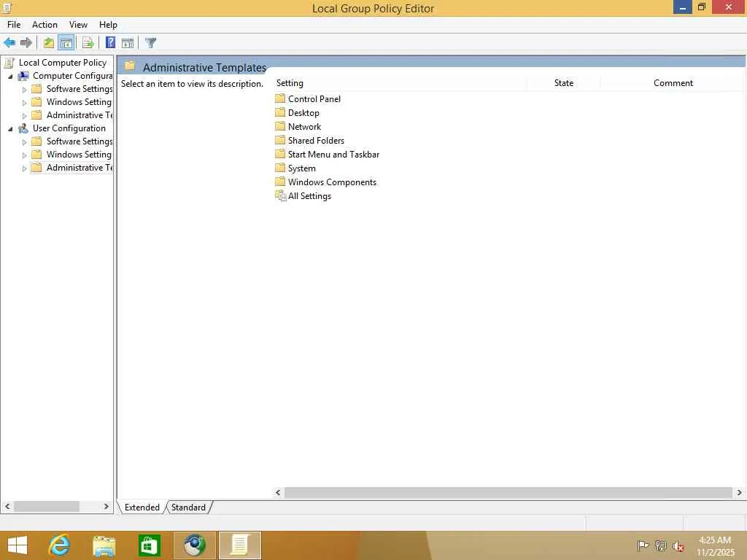Click the settings list scroll left arrow
This screenshot has width=747, height=560.
(x=278, y=492)
